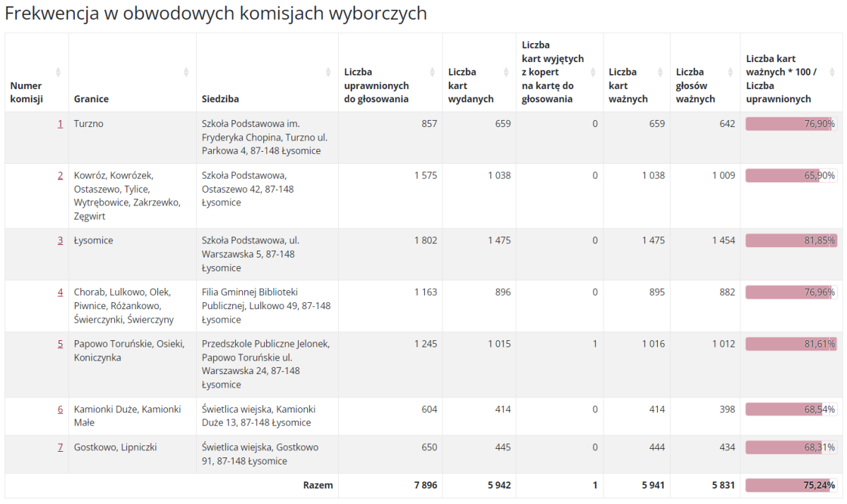Click the 81,85% turnout bar for Łysomice
This screenshot has height=504, width=847.
[791, 241]
